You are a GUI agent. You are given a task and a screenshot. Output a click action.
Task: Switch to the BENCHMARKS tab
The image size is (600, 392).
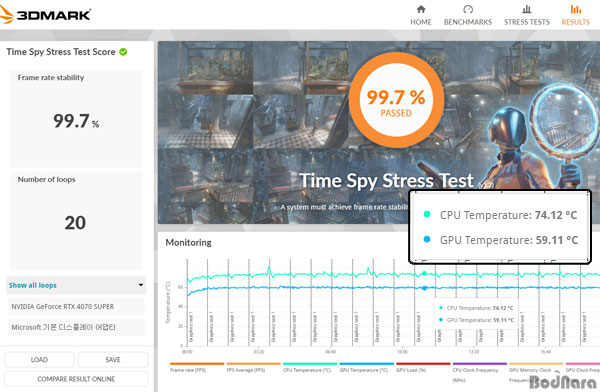click(x=468, y=22)
